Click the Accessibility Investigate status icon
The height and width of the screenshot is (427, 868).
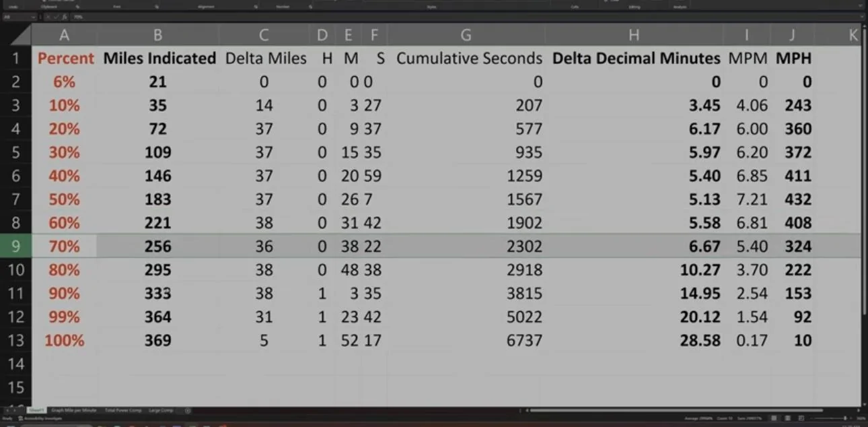(x=40, y=418)
